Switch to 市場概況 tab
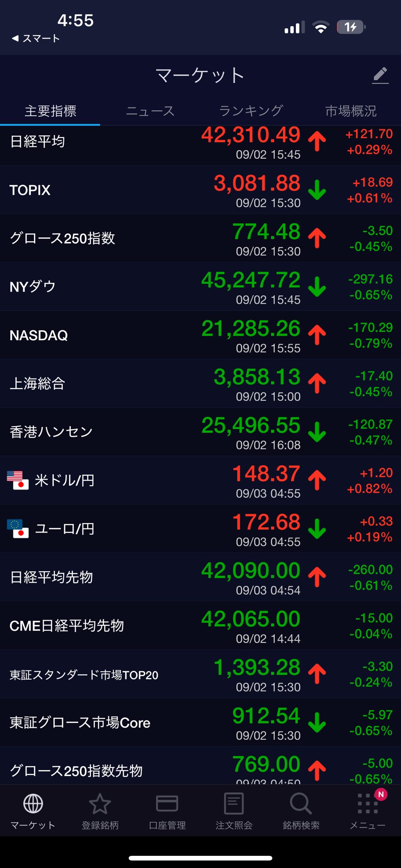Screen dimensions: 401x868 (x=351, y=111)
